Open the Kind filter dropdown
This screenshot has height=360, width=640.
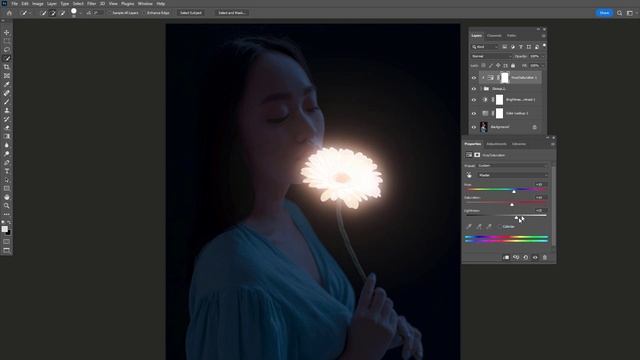pos(486,47)
